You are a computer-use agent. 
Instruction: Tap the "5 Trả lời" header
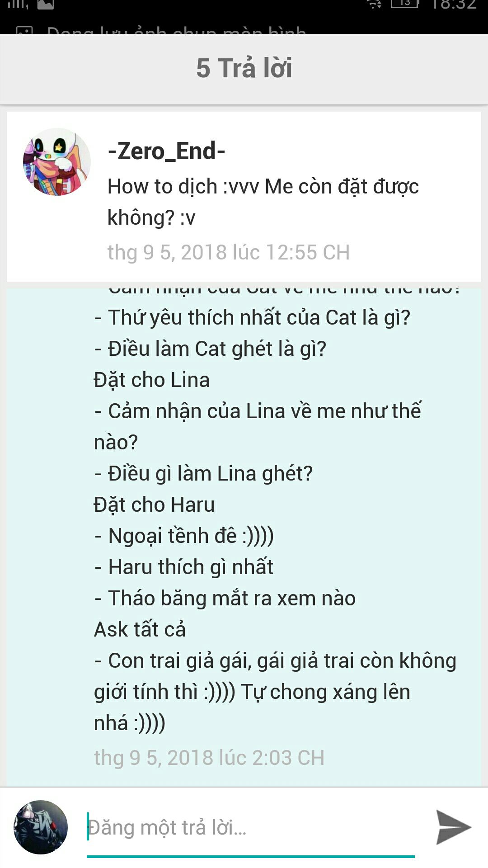(244, 68)
